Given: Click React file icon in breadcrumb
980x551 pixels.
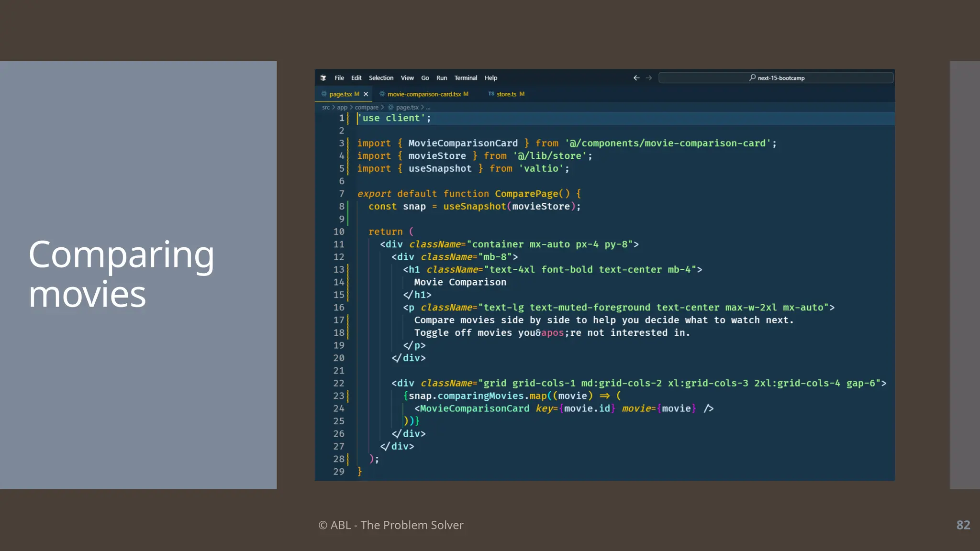Looking at the screenshot, I should (x=391, y=108).
